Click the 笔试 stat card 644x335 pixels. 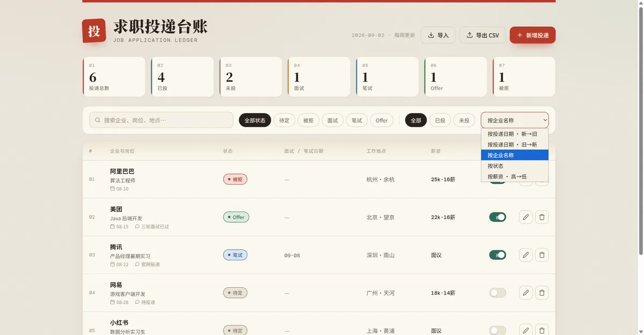pos(387,77)
